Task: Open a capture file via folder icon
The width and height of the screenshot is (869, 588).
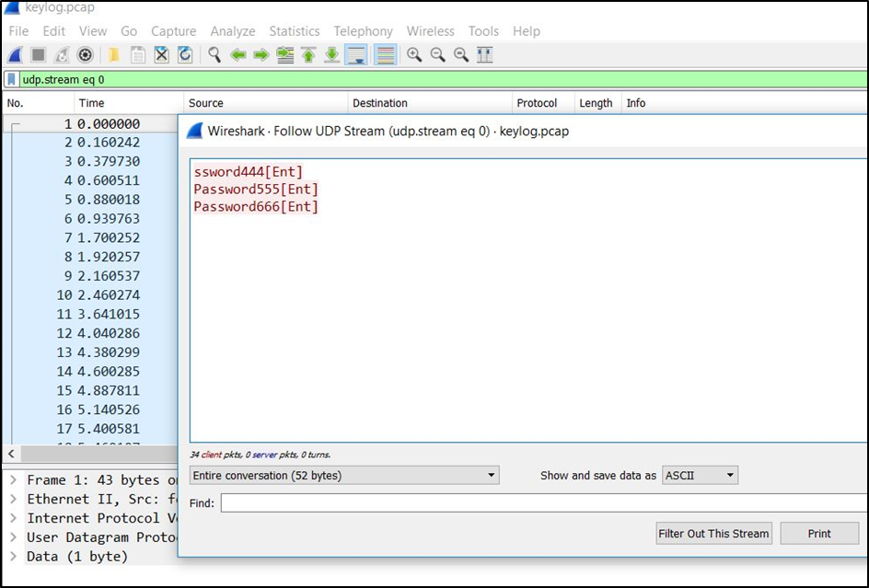Action: tap(114, 55)
